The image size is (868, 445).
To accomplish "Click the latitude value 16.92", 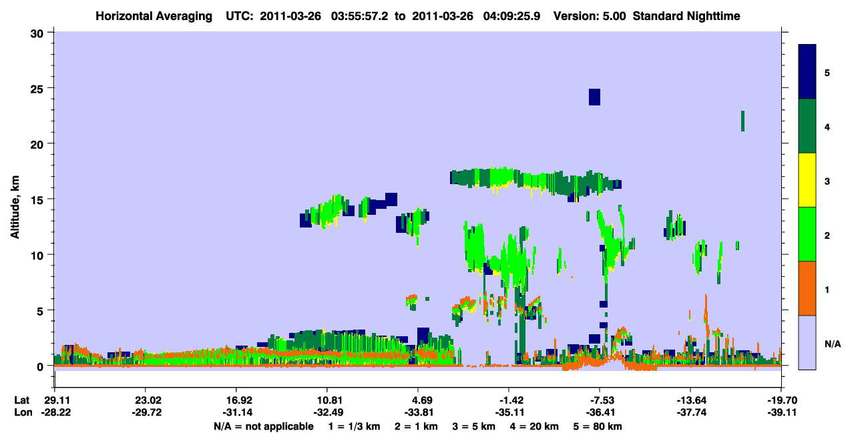I will click(x=236, y=400).
